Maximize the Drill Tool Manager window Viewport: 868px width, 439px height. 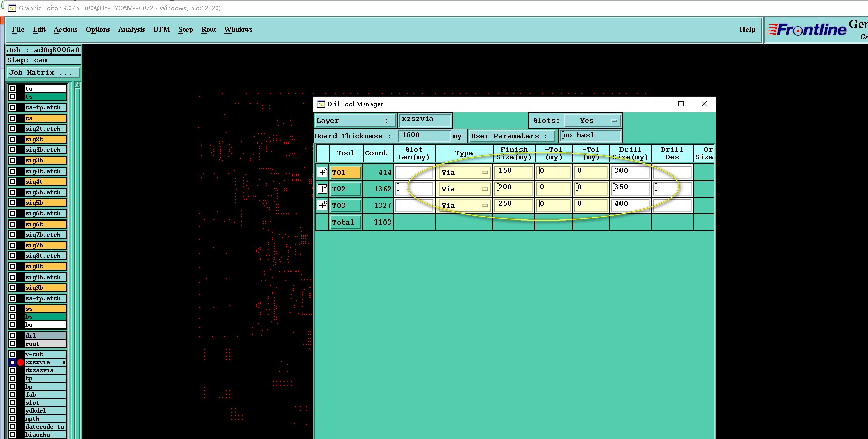[x=681, y=104]
